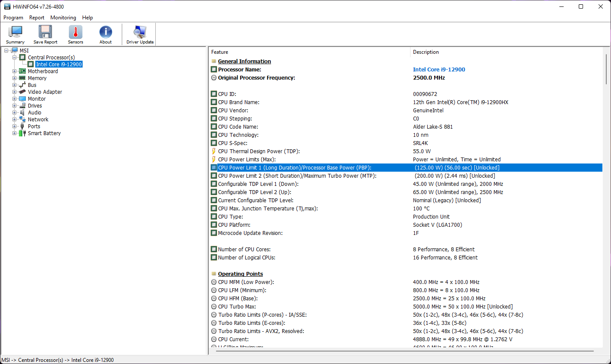Screen dimensions: 611x364
Task: Select the CPU Power Limit 2 row
Action: [x=297, y=176]
